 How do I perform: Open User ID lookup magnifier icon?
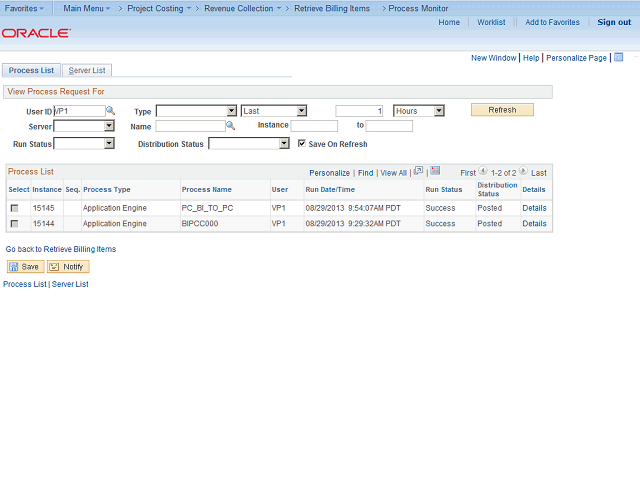[110, 111]
